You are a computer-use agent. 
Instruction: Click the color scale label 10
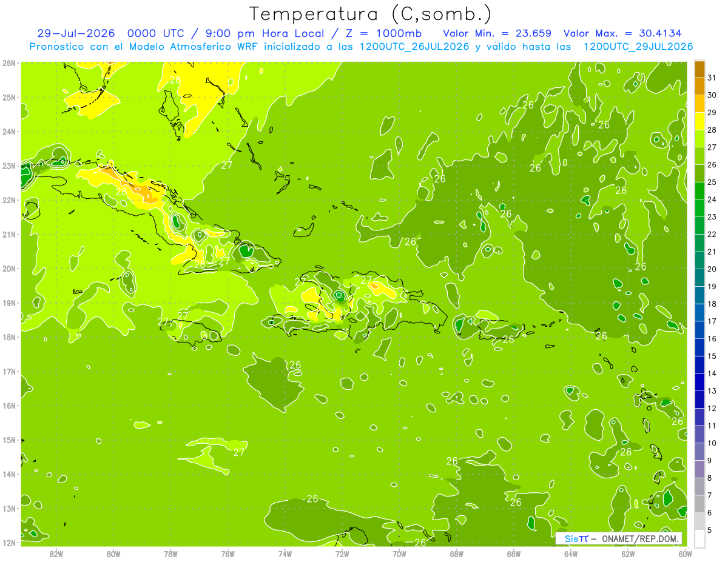(712, 443)
